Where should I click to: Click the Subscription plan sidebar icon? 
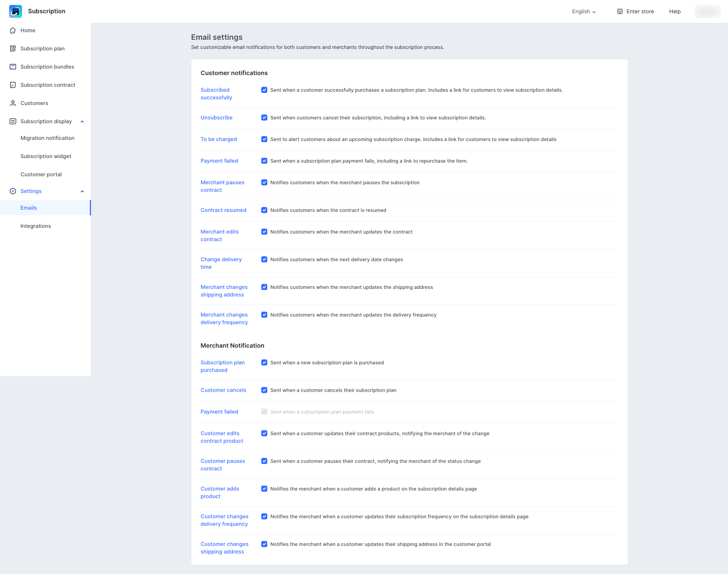tap(13, 49)
